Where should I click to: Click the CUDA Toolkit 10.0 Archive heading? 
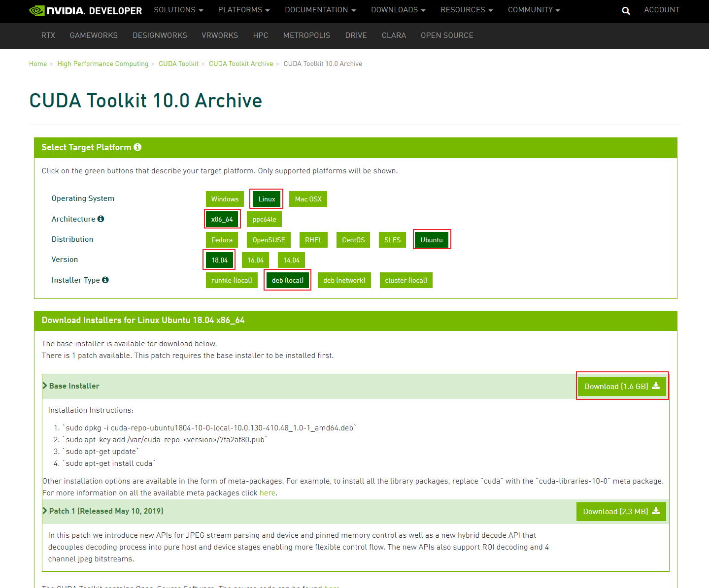tap(145, 100)
